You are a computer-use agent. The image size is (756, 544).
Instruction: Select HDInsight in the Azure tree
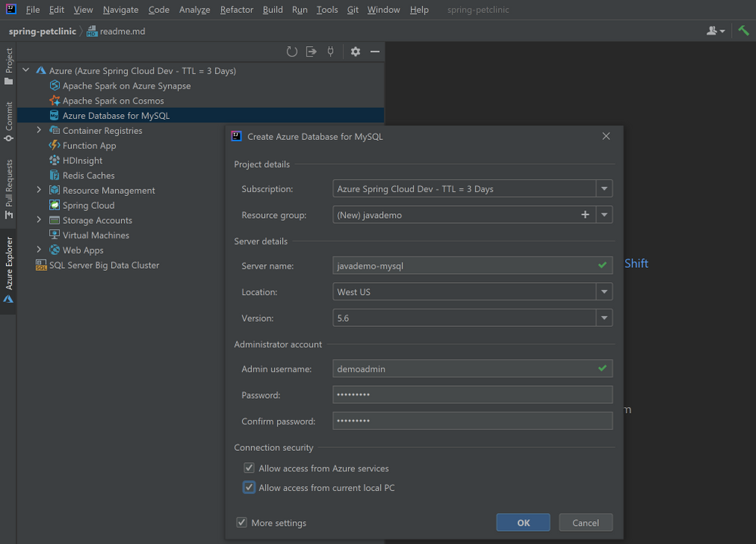[82, 160]
